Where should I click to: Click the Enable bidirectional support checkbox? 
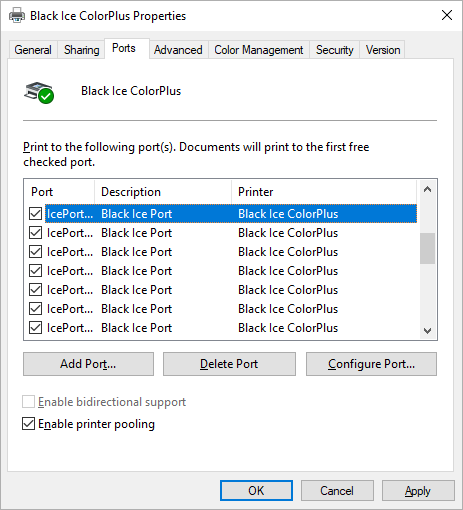pyautogui.click(x=28, y=402)
